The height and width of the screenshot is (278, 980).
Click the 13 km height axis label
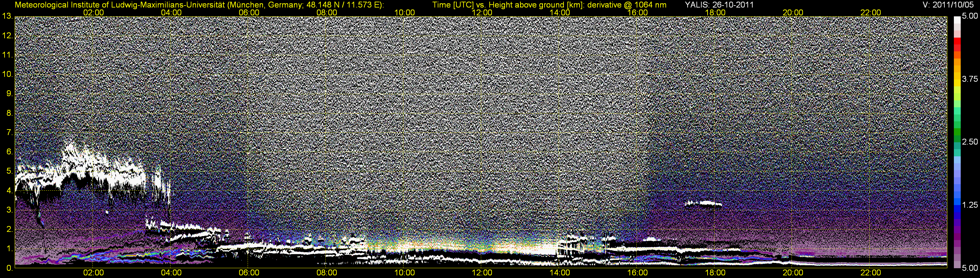[x=7, y=16]
